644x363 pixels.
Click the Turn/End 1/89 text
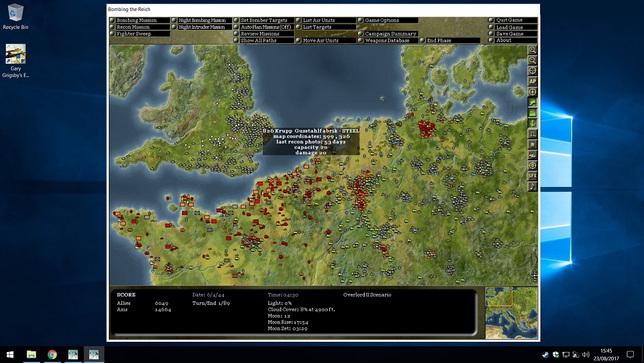pos(211,303)
